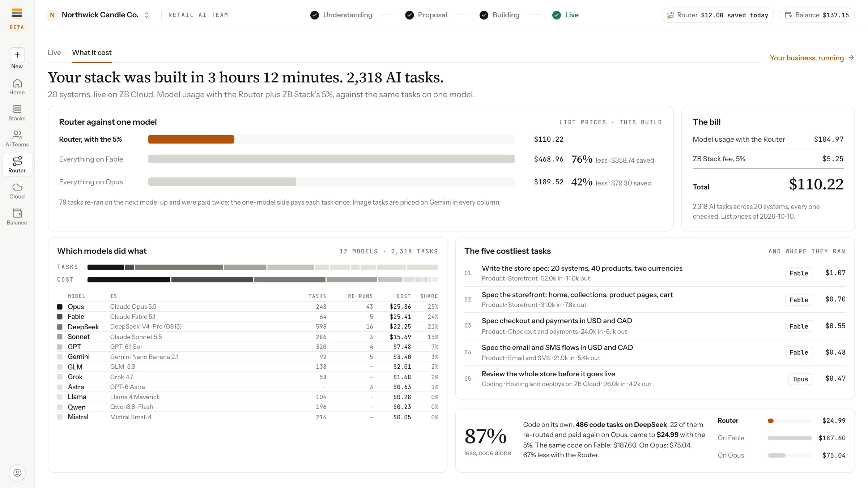Click the orange Router cost bar
This screenshot has width=868, height=488.
[191, 139]
